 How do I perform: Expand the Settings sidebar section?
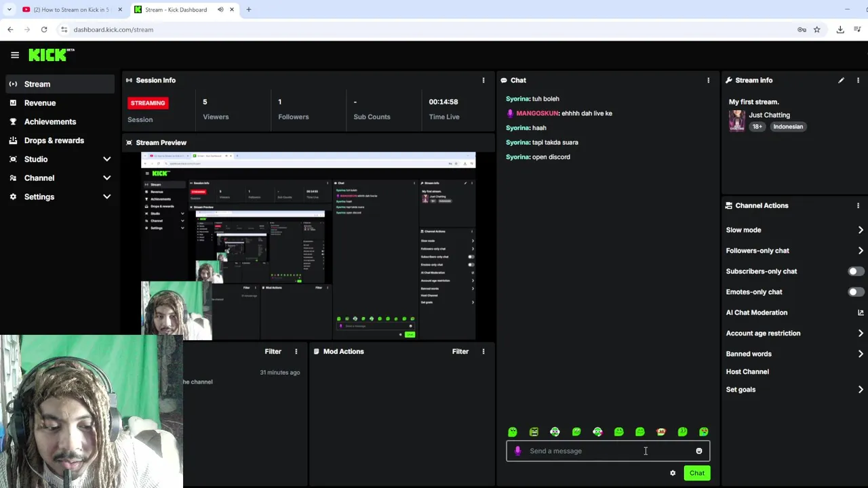[x=106, y=197]
